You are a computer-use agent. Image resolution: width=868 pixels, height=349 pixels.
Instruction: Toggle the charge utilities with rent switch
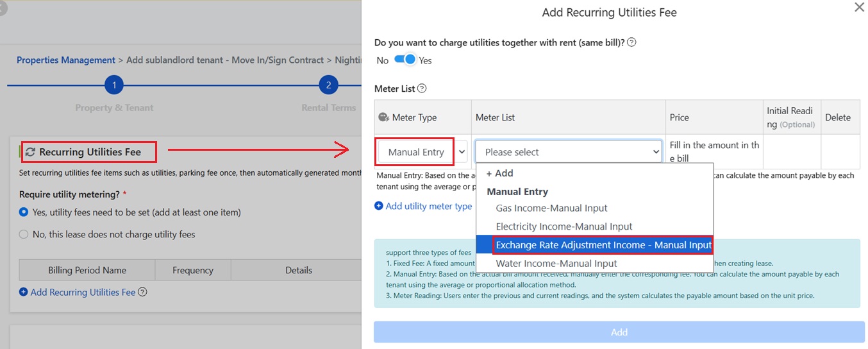pyautogui.click(x=405, y=60)
